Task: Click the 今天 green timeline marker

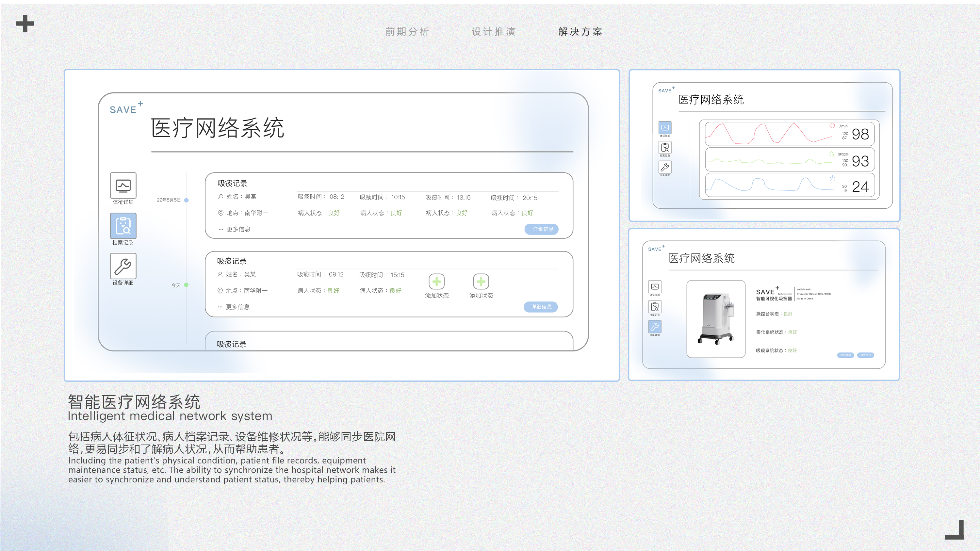Action: coord(186,285)
